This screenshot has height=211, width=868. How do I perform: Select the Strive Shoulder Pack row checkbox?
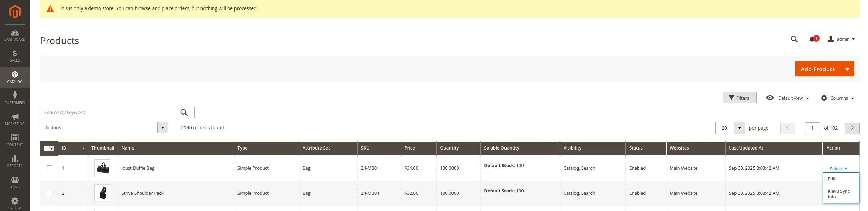pos(49,193)
